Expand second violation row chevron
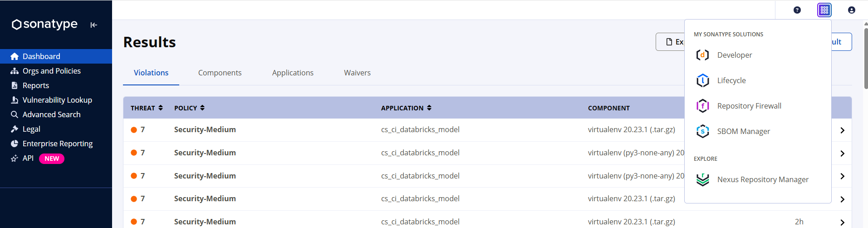The width and height of the screenshot is (868, 228). [843, 154]
